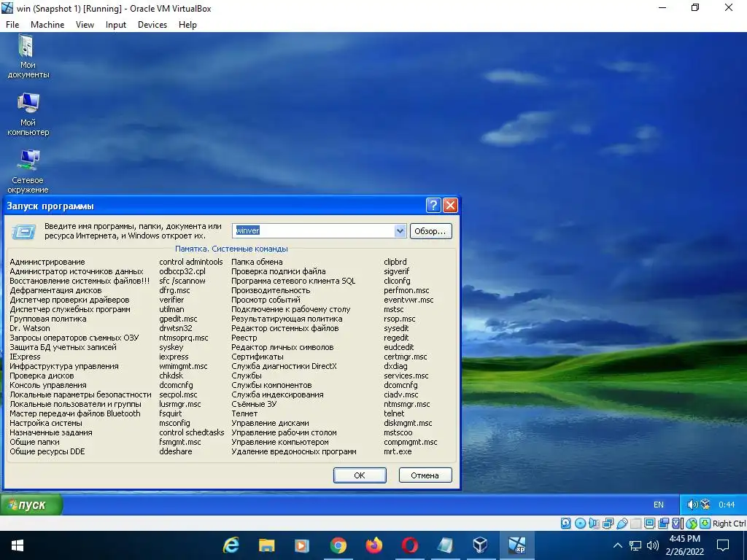Image resolution: width=747 pixels, height=560 pixels.
Task: Click the OK button in Run dialog
Action: point(360,475)
